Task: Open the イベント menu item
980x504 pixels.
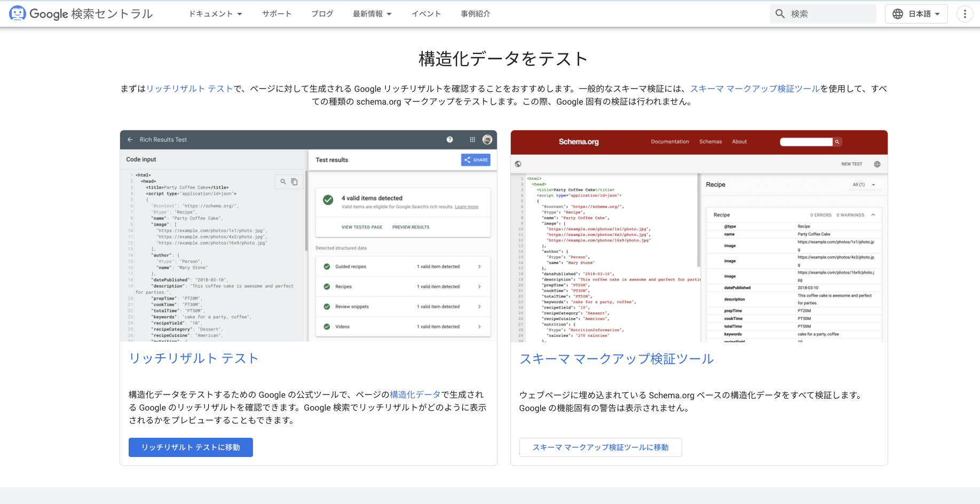Action: (x=426, y=14)
